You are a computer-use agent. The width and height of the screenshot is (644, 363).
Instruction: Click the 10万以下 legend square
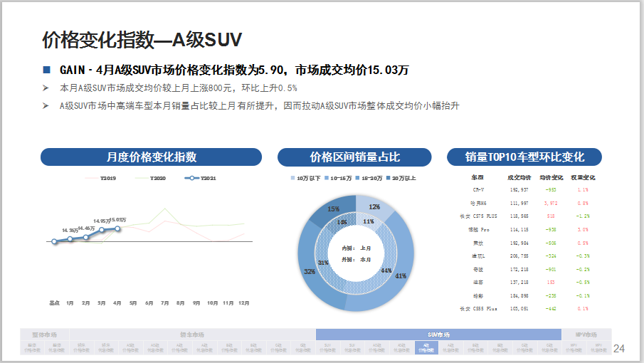click(x=293, y=178)
